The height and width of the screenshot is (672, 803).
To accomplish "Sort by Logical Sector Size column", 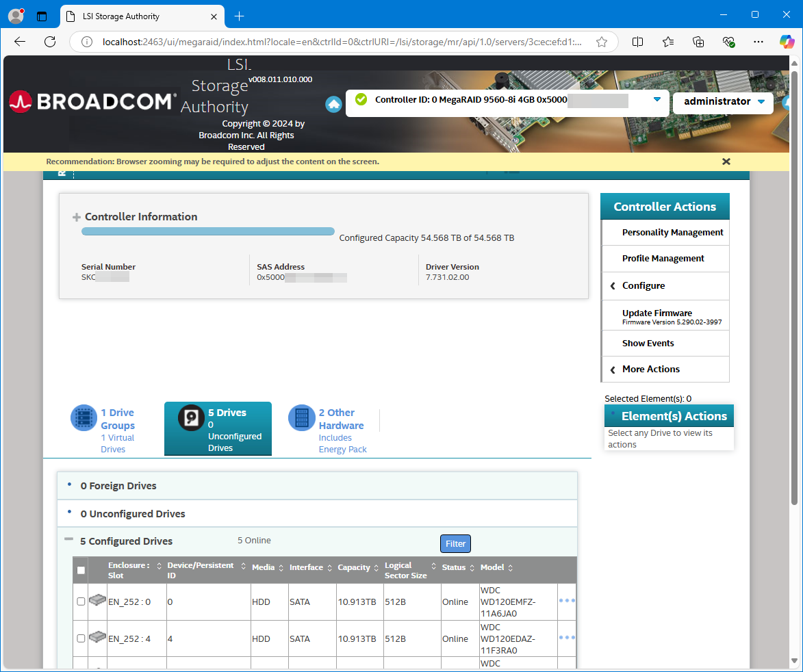I will tap(433, 566).
